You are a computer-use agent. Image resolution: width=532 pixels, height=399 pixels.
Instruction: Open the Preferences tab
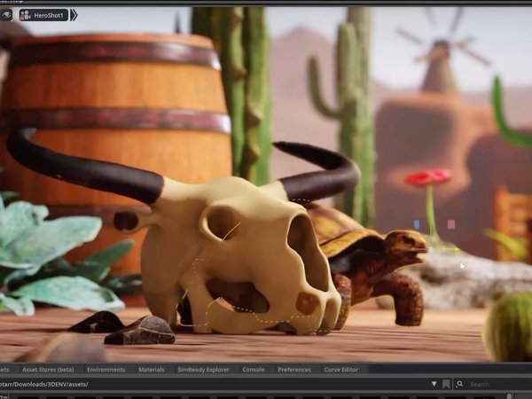[294, 369]
